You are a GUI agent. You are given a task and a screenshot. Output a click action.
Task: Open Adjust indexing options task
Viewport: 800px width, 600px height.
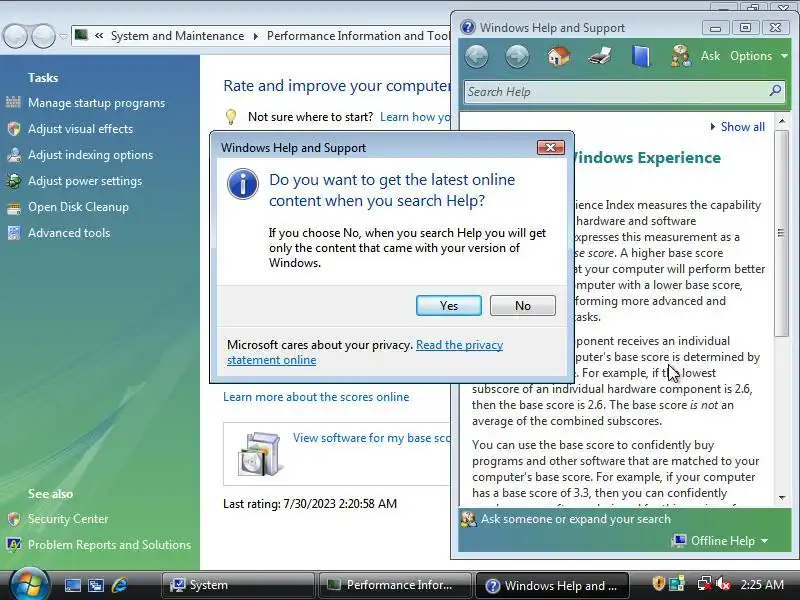click(x=90, y=155)
